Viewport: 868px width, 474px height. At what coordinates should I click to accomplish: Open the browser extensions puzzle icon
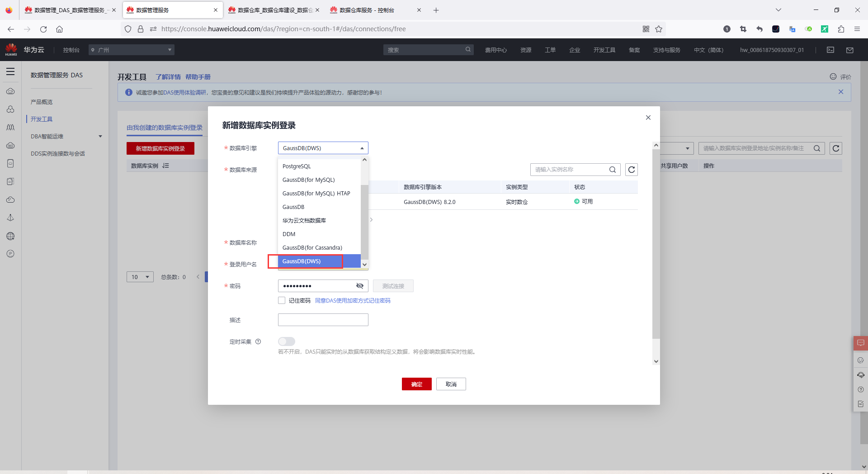point(841,29)
